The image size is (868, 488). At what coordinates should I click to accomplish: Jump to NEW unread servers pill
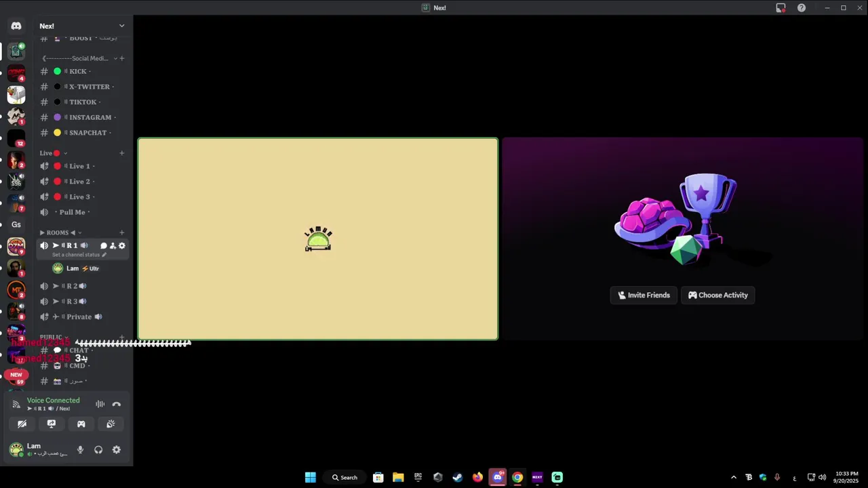point(16,374)
